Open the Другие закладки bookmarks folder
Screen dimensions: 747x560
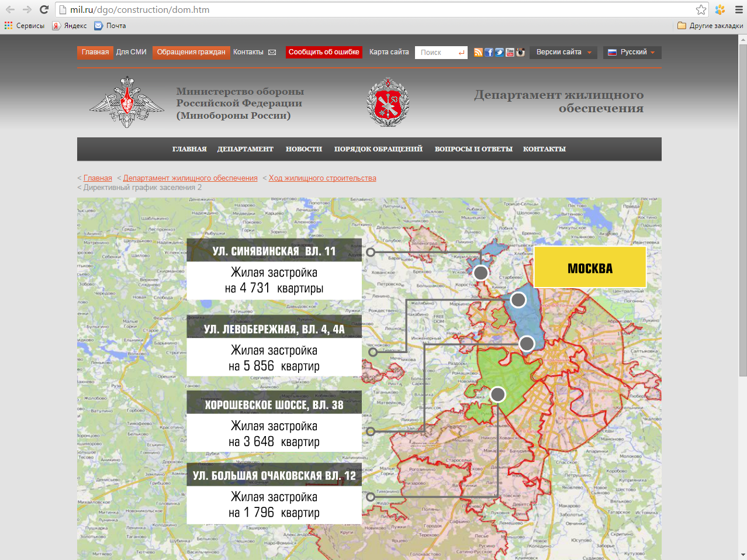click(710, 26)
